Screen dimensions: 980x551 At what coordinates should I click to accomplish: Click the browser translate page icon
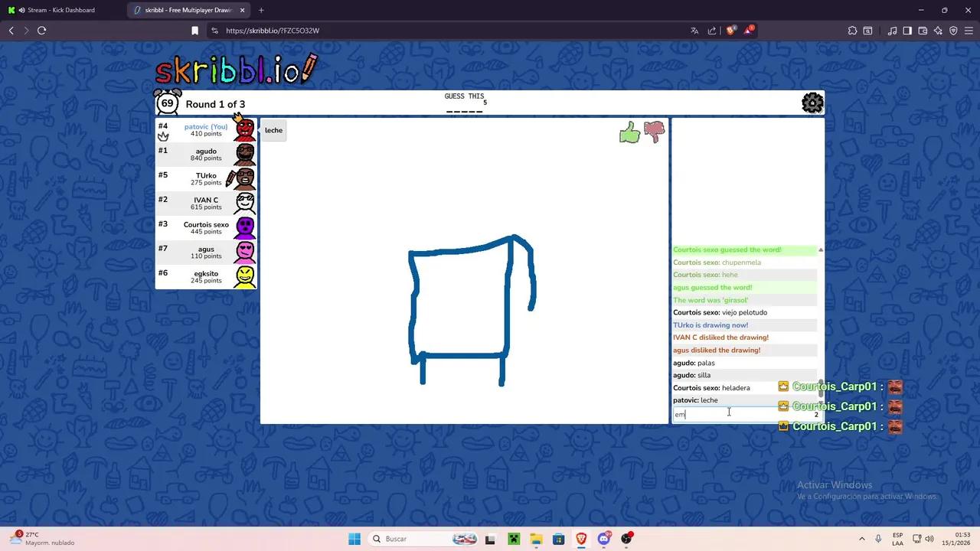coord(694,31)
